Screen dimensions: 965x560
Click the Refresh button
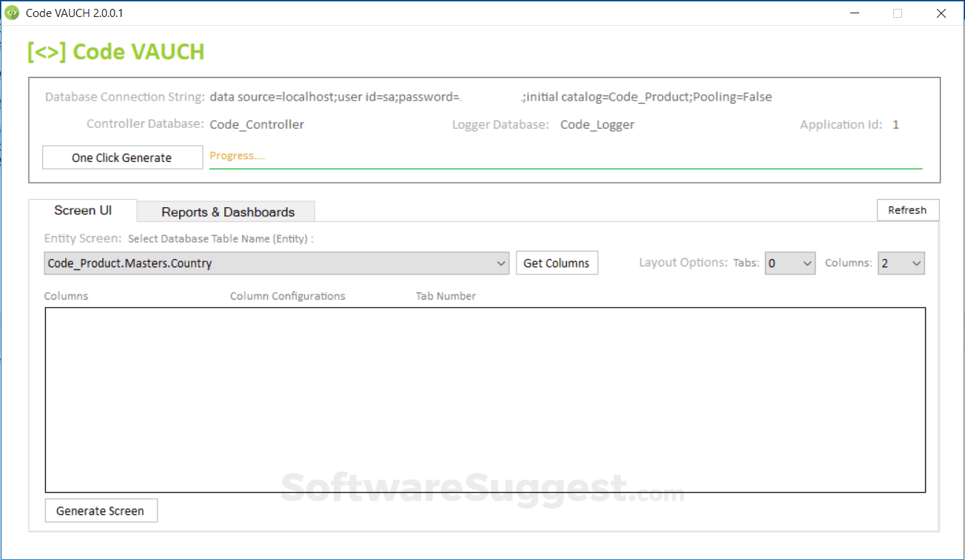[907, 210]
